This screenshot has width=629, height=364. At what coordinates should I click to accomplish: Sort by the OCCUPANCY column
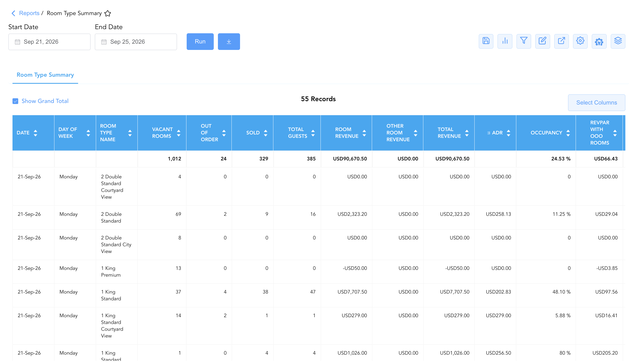568,133
